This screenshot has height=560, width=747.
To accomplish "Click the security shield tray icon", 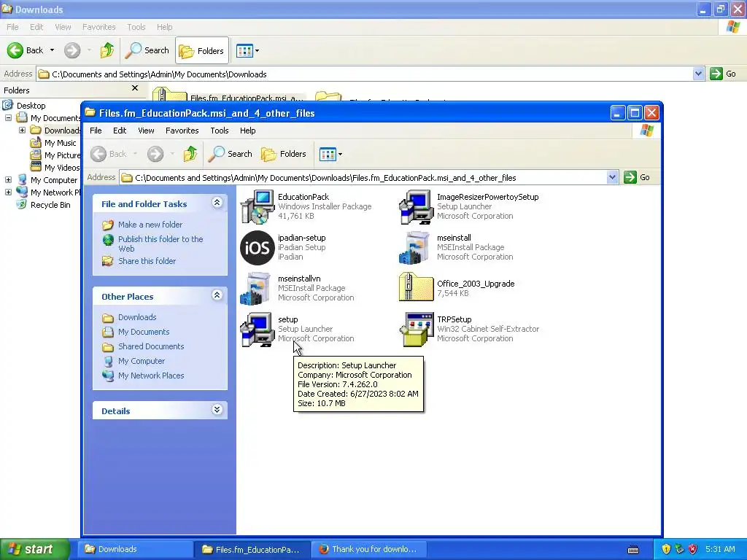I will pyautogui.click(x=666, y=549).
